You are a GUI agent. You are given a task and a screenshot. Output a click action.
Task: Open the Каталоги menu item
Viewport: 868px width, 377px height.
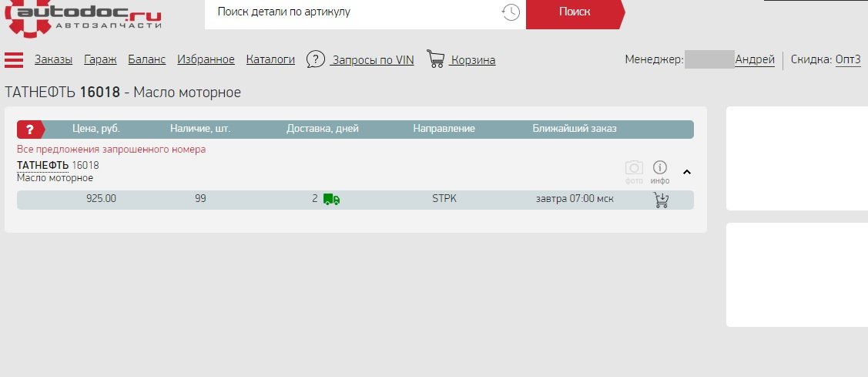coord(270,59)
